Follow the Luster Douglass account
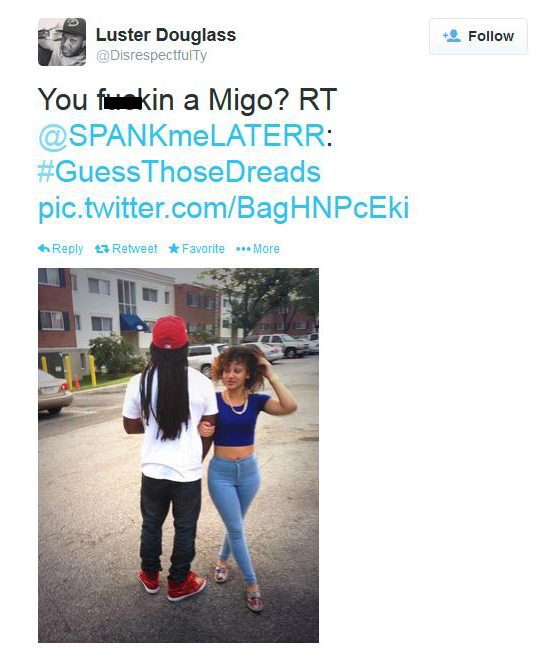Viewport: 560px width, 655px height. pos(478,36)
